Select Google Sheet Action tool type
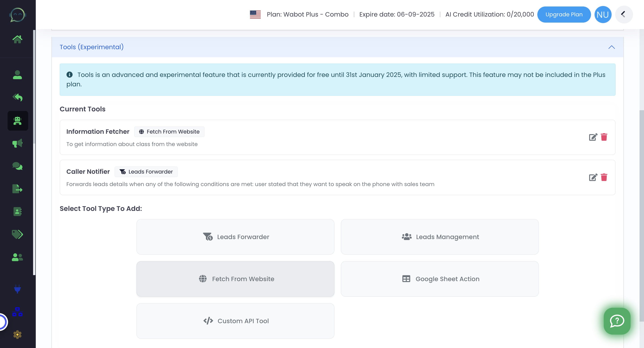This screenshot has width=644, height=348. (439, 279)
